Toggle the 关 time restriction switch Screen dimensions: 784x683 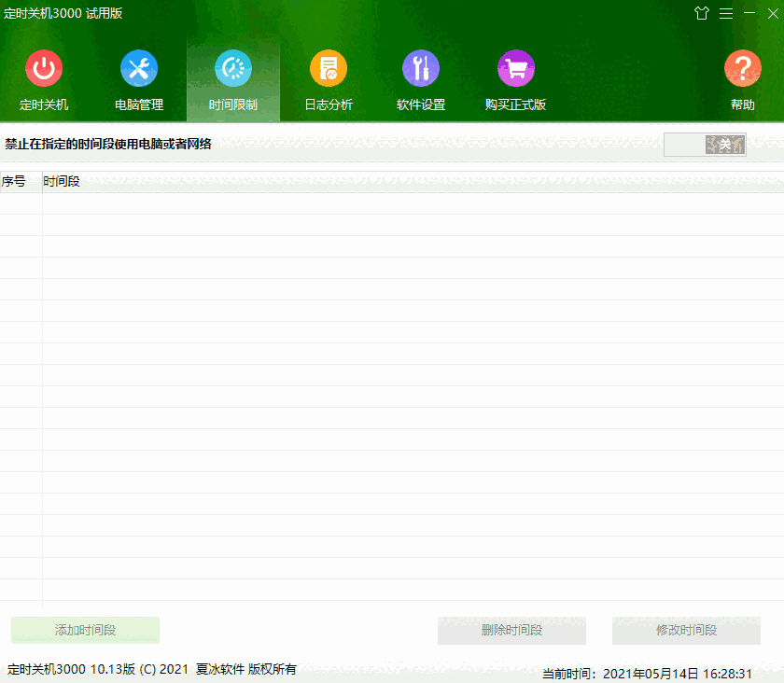(x=705, y=145)
